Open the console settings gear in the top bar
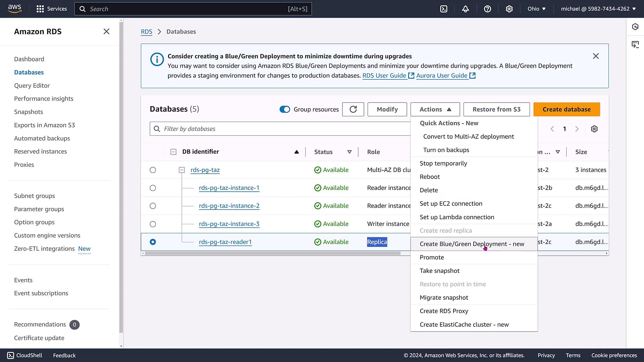Screen dimensions: 644x362 [509, 9]
